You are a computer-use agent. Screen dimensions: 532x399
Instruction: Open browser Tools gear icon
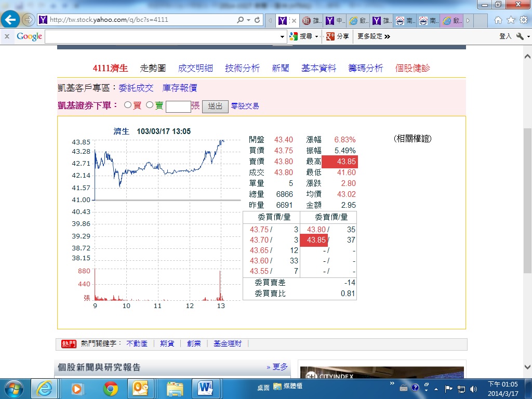pos(524,20)
